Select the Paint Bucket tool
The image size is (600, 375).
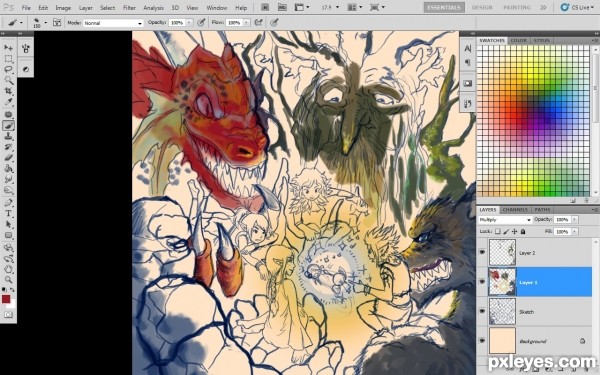[x=8, y=168]
